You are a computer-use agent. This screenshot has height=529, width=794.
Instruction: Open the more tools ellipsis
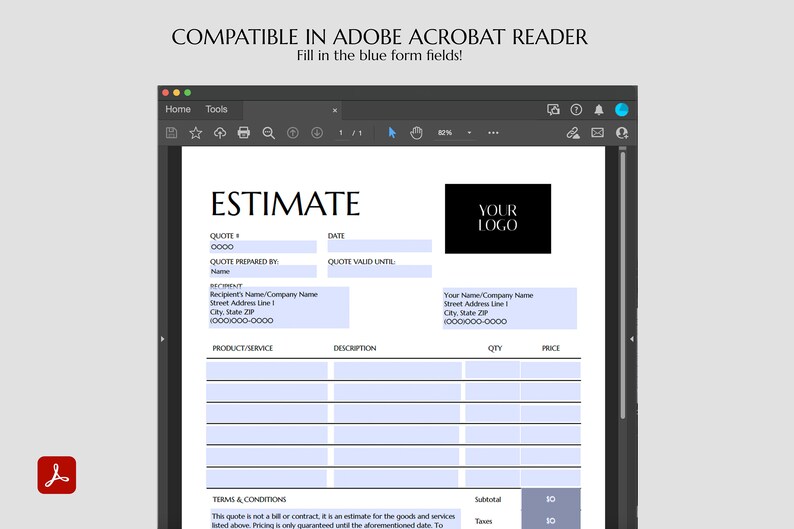click(493, 133)
